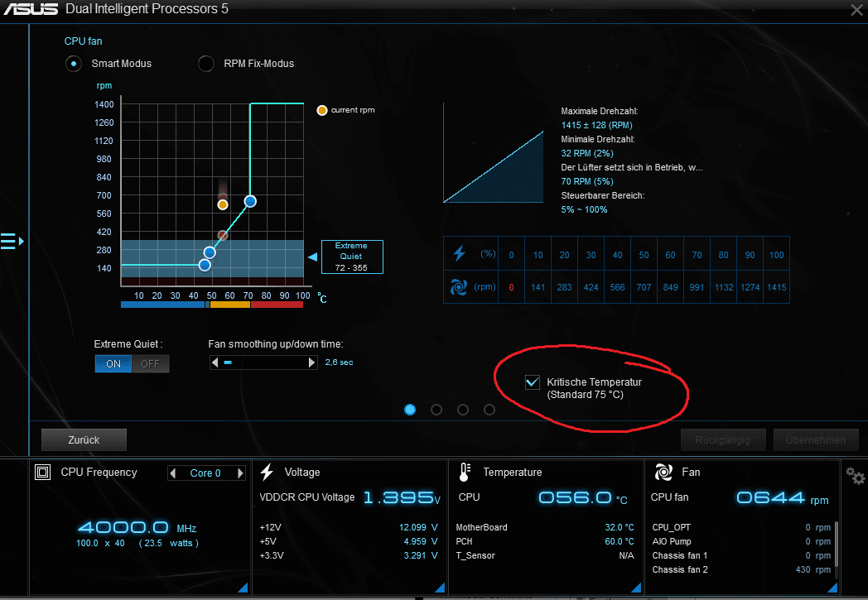Select Smart Modus radio button
Viewport: 868px width, 600px height.
coord(74,64)
